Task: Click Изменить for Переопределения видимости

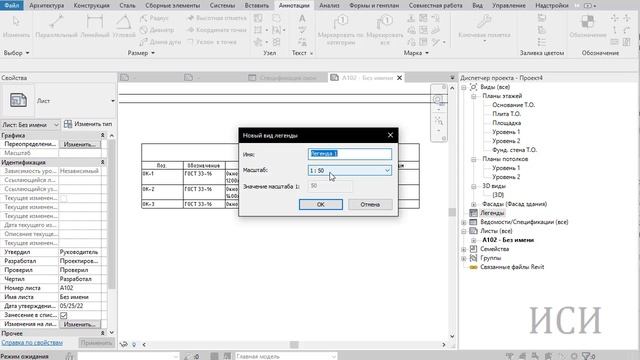Action: [x=80, y=144]
